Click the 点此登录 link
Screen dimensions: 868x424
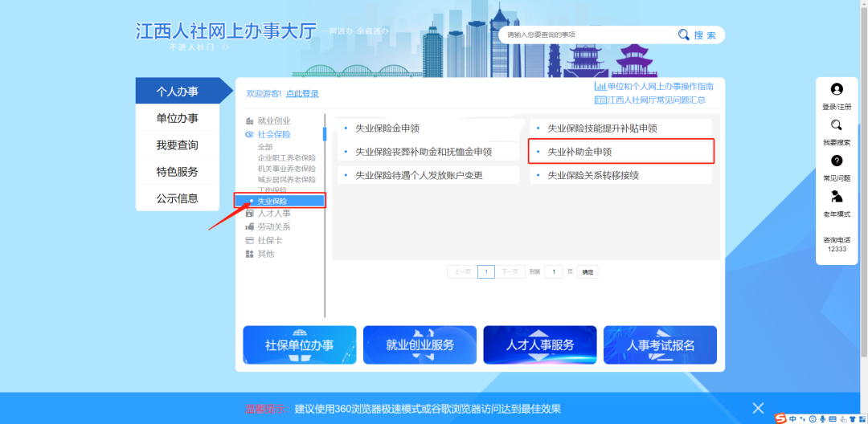pos(302,93)
